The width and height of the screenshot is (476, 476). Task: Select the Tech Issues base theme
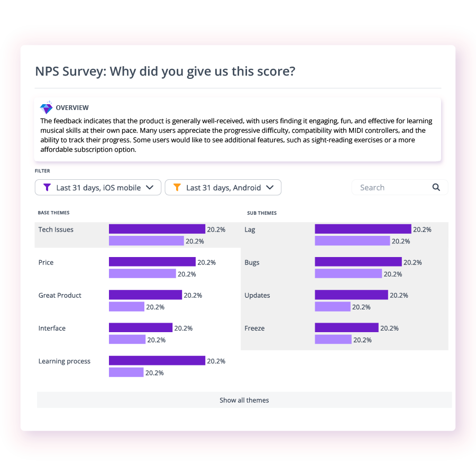pos(55,230)
